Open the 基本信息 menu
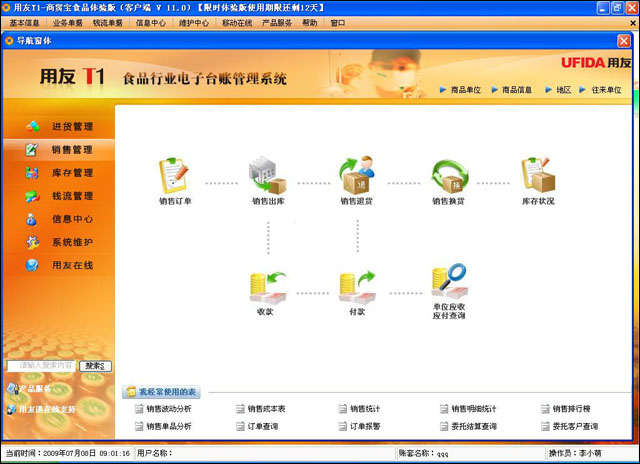 (x=24, y=23)
